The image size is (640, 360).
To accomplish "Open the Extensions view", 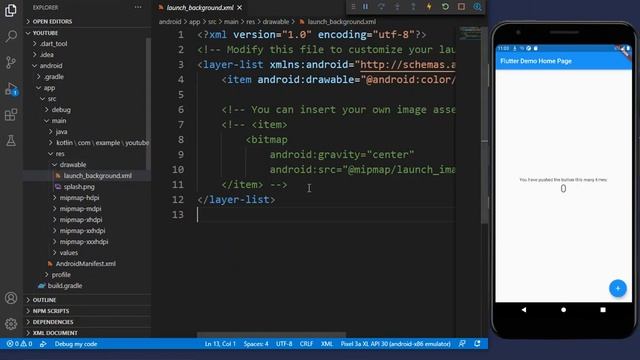I will pyautogui.click(x=11, y=115).
